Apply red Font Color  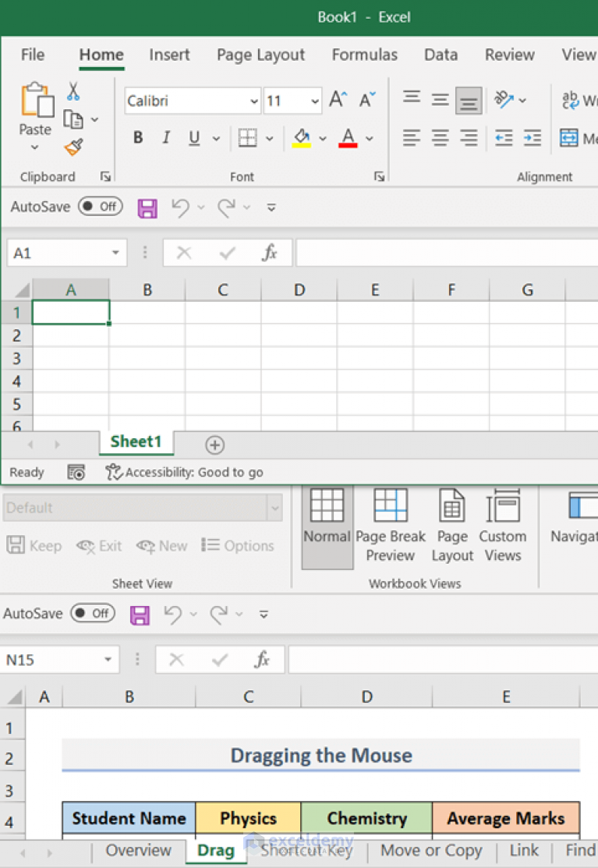coord(348,137)
